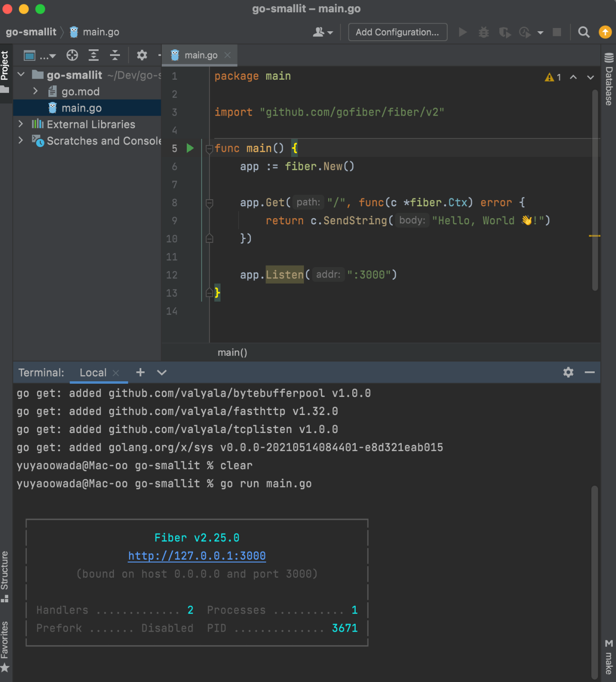
Task: Switch to the Local terminal tab
Action: tap(93, 373)
